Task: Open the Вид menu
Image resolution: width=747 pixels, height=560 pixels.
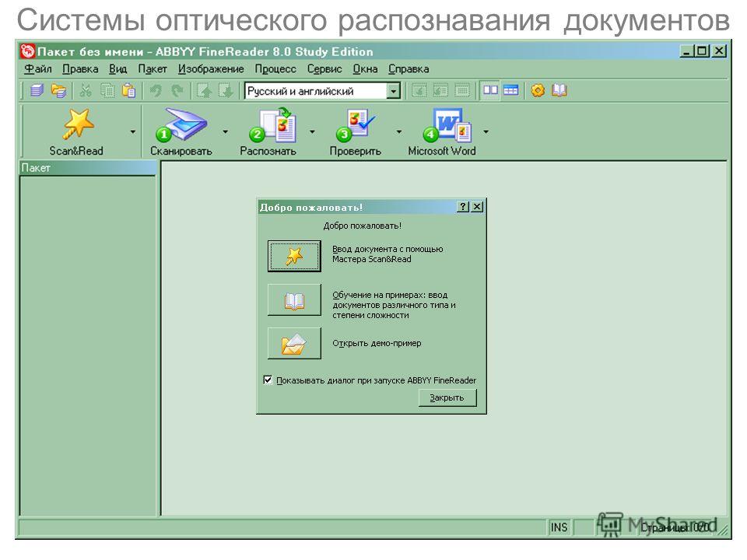Action: click(x=117, y=69)
